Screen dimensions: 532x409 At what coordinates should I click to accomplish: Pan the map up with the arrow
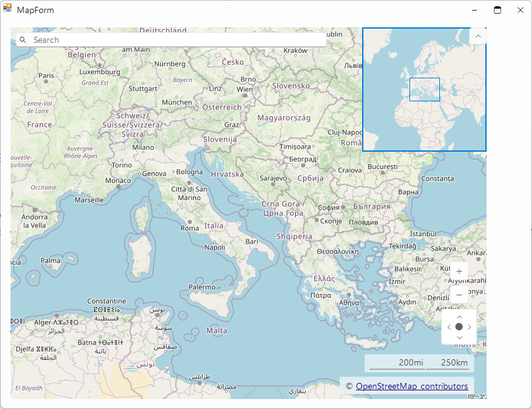tap(459, 316)
